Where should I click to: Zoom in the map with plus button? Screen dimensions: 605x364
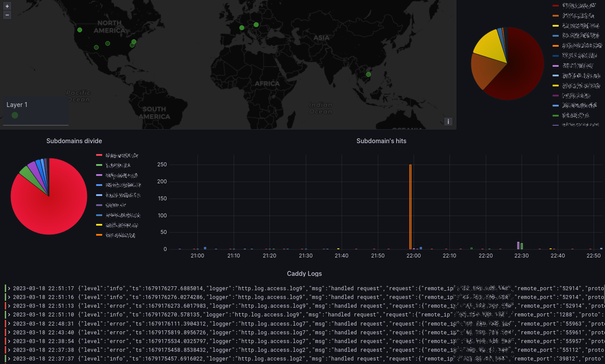[x=7, y=7]
